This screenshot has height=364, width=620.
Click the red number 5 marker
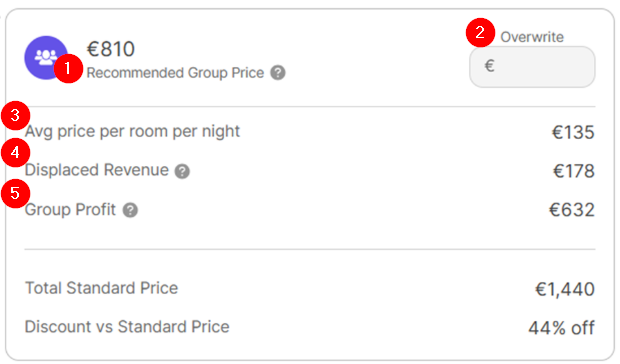15,194
